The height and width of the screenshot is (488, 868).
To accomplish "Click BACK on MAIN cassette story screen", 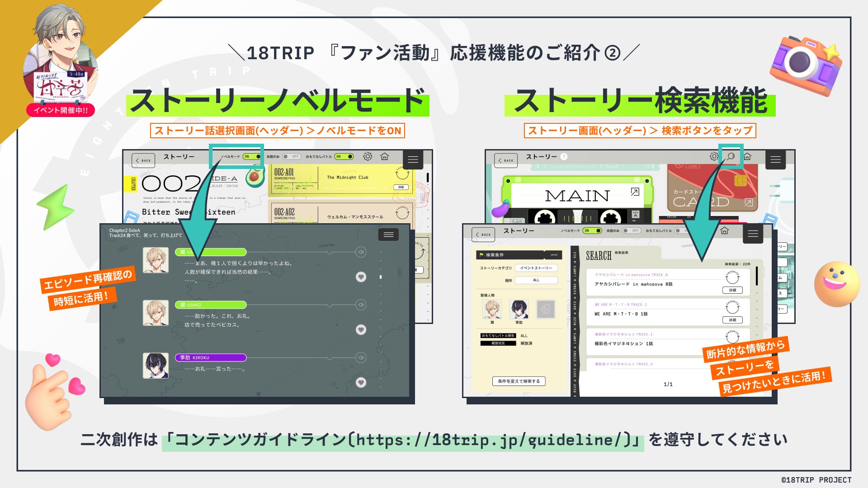I will pos(506,160).
